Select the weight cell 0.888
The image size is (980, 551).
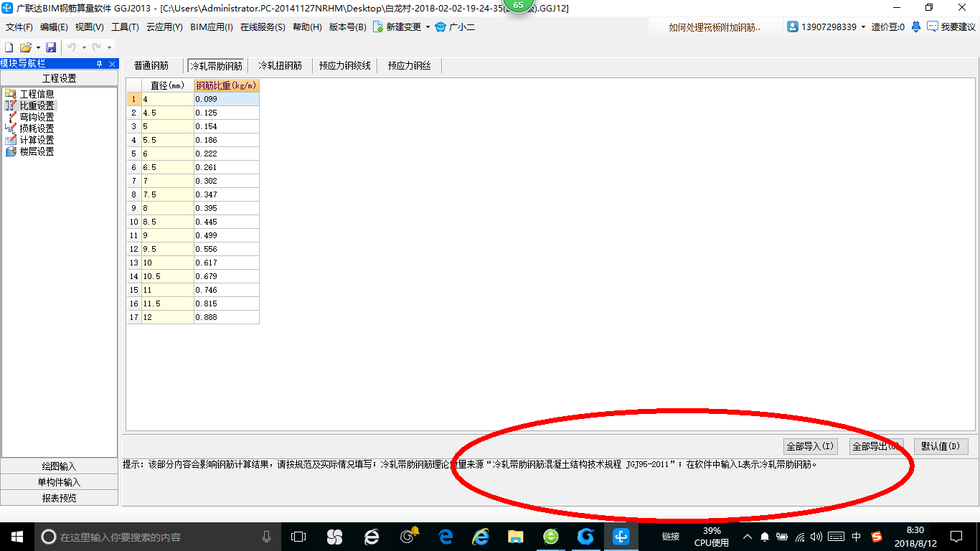click(227, 317)
